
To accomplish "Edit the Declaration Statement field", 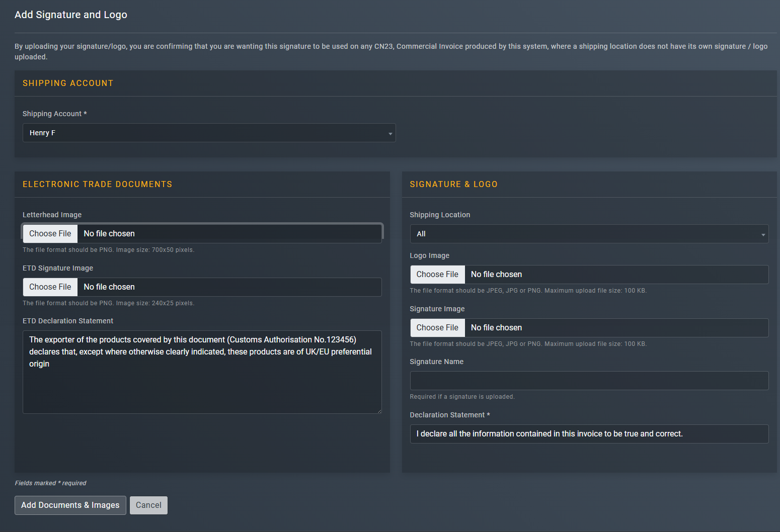I will (x=589, y=434).
